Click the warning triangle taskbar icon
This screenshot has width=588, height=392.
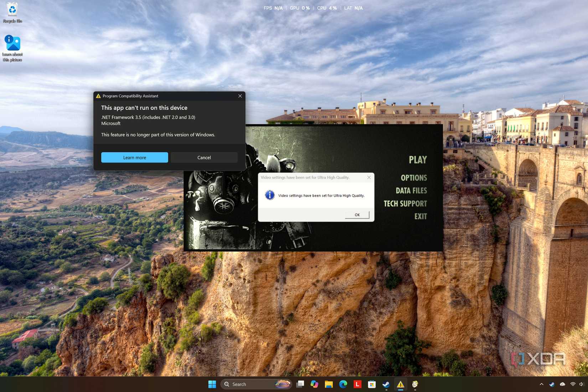click(401, 384)
